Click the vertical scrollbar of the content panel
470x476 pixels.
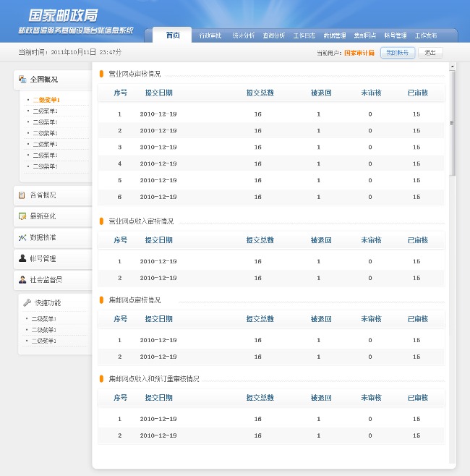453,123
